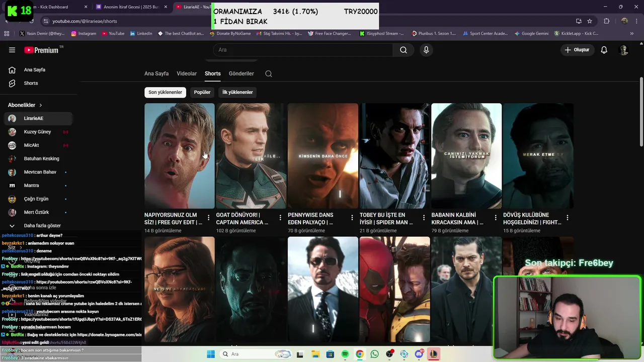This screenshot has width=644, height=362.
Task: Switch to the Videolar tab
Action: [x=187, y=73]
